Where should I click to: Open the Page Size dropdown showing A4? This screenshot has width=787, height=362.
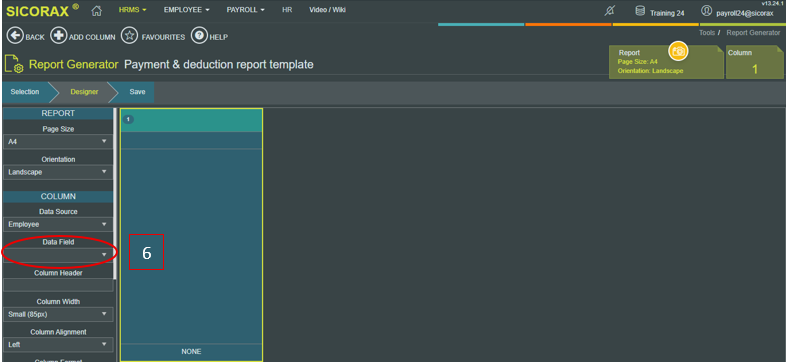(x=58, y=142)
